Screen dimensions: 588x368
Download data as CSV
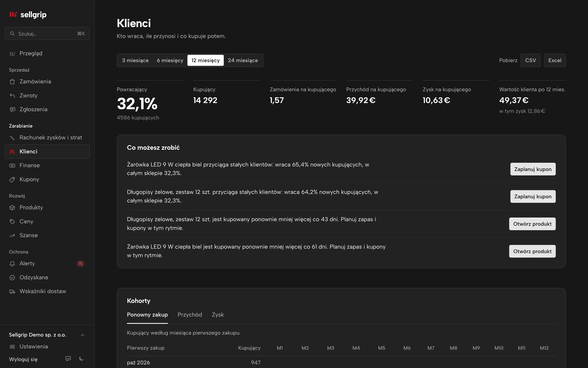click(530, 60)
